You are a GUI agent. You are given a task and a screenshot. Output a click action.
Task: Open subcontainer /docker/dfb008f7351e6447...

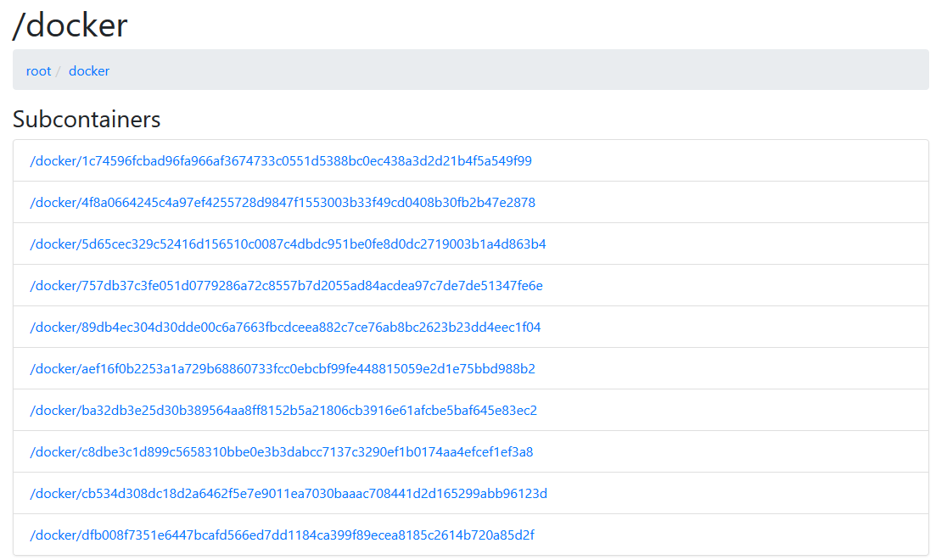coord(282,536)
